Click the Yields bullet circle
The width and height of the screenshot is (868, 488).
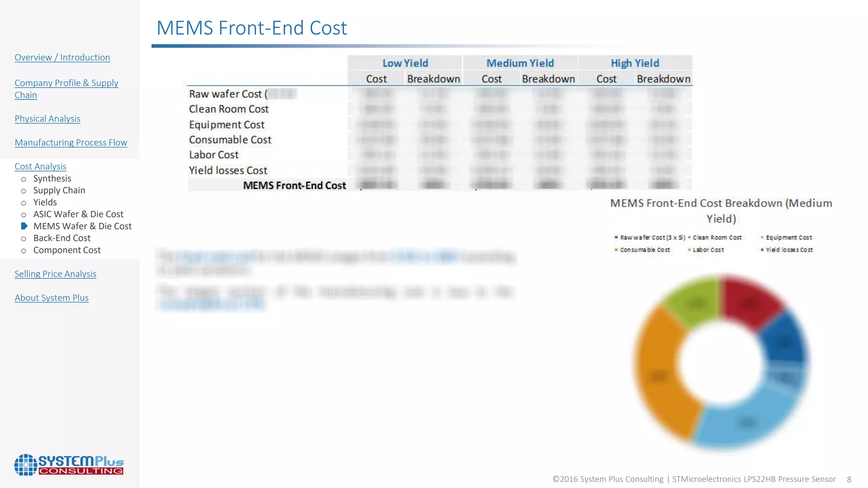tap(24, 203)
